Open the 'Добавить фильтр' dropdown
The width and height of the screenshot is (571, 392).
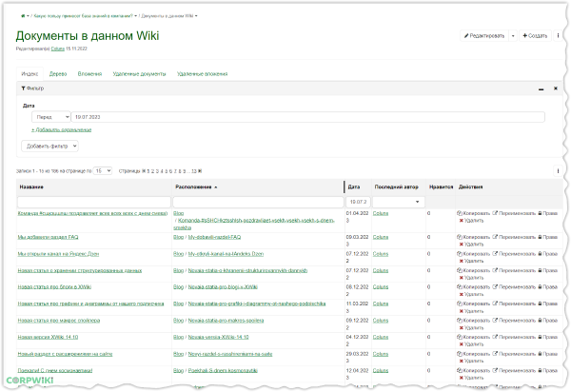pyautogui.click(x=49, y=147)
